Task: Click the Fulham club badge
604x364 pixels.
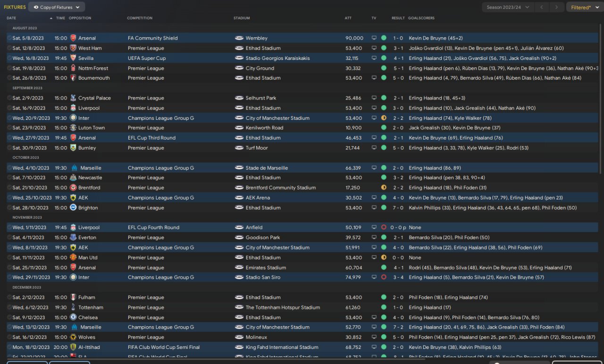Action: (x=73, y=298)
